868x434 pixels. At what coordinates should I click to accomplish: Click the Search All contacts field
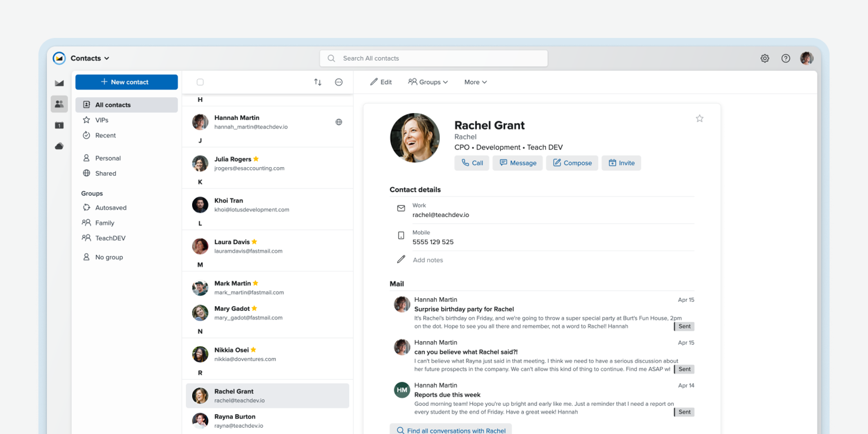pos(434,58)
